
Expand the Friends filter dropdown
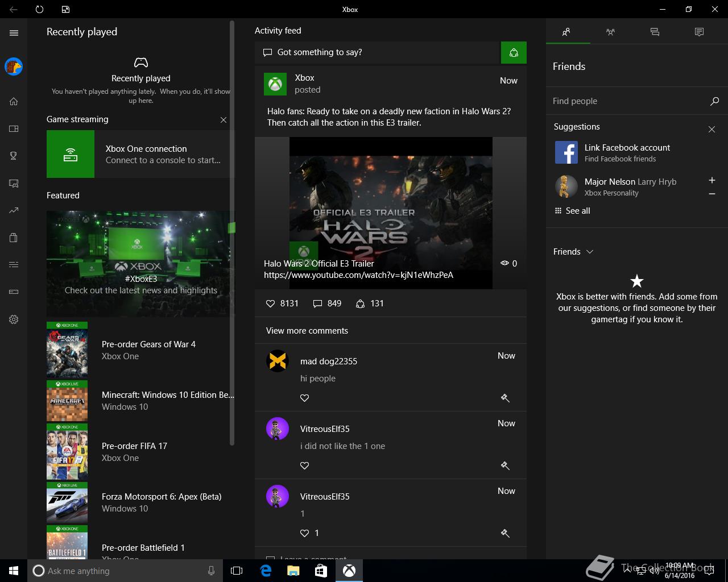coord(573,252)
